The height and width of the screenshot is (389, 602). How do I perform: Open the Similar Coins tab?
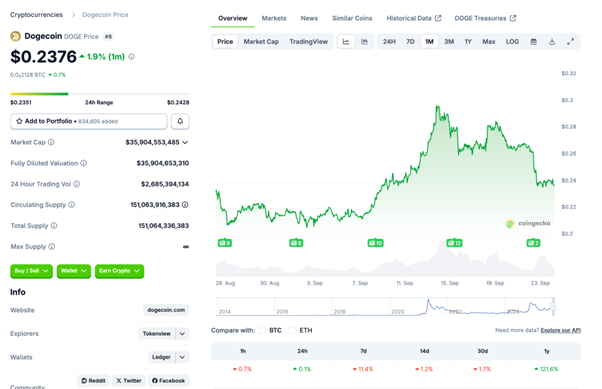352,18
